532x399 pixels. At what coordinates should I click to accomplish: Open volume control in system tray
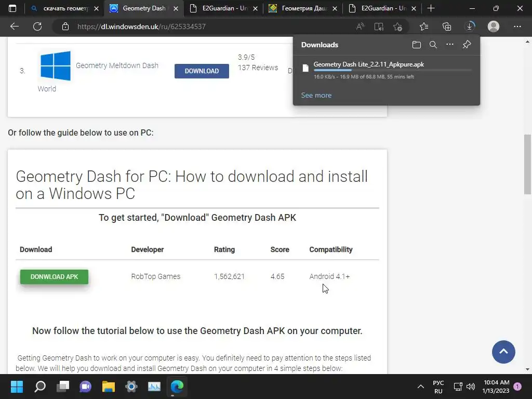click(x=471, y=387)
